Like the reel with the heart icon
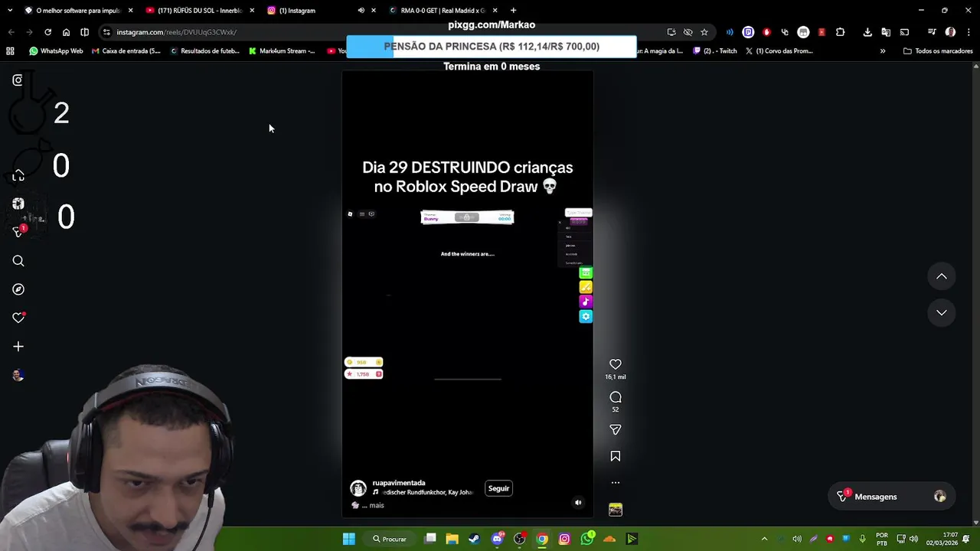980x551 pixels. (616, 364)
